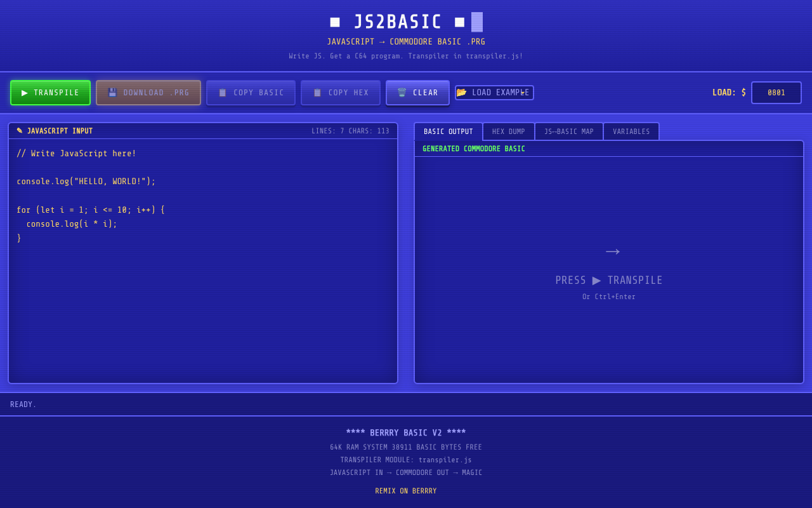Click the folder icon on Load Example
The image size is (812, 508).
pos(462,93)
